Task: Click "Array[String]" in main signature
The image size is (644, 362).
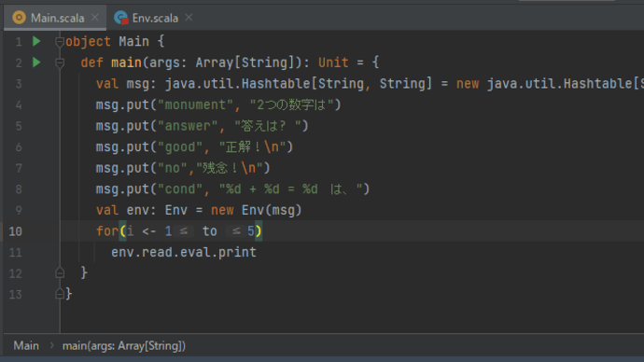Action: (x=245, y=63)
